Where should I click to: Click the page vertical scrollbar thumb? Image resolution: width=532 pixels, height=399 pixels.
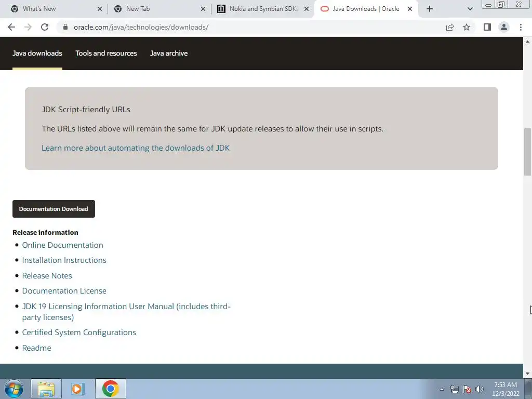528,152
